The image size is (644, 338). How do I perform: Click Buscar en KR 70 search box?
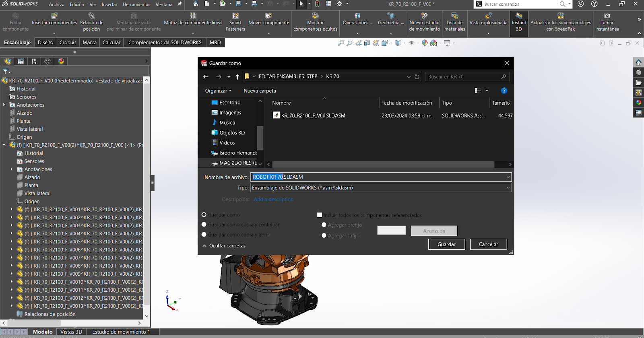tap(467, 76)
